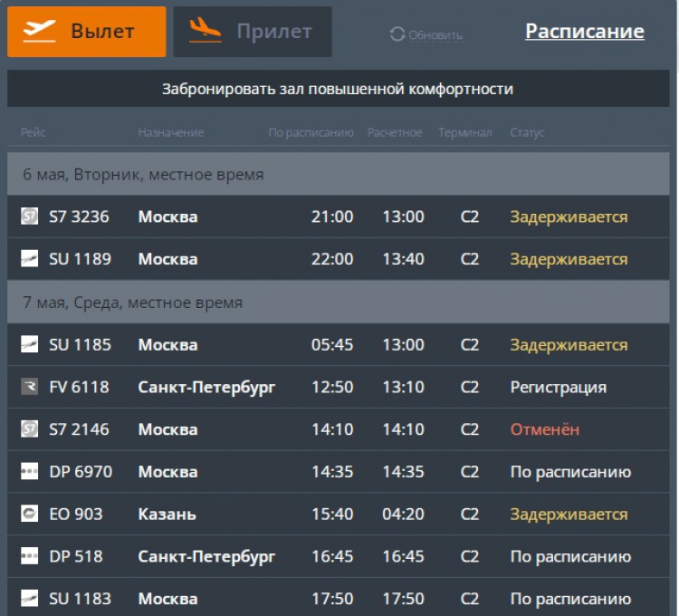
Task: Click the По расписанию column header
Action: [x=311, y=133]
